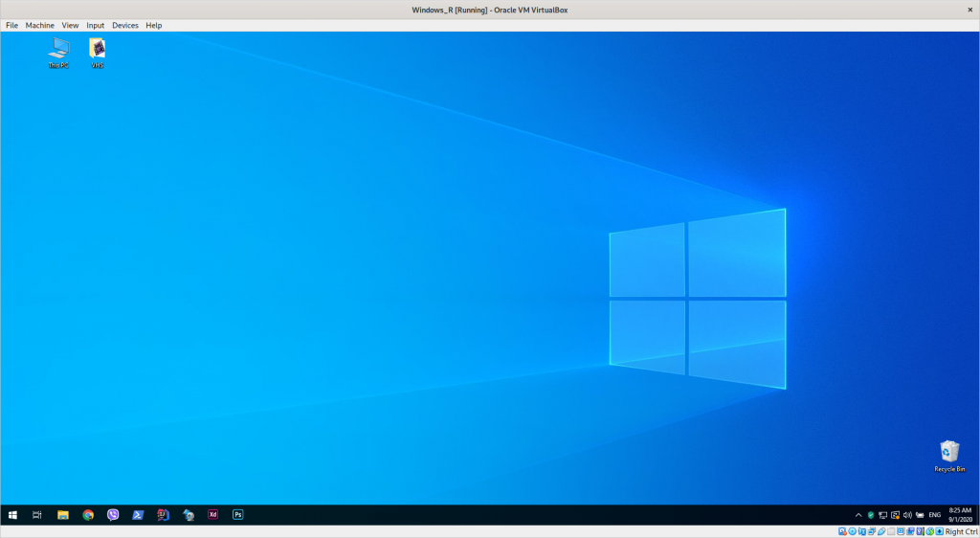This screenshot has height=538, width=980.
Task: Launch File Explorer from the taskbar
Action: [63, 515]
